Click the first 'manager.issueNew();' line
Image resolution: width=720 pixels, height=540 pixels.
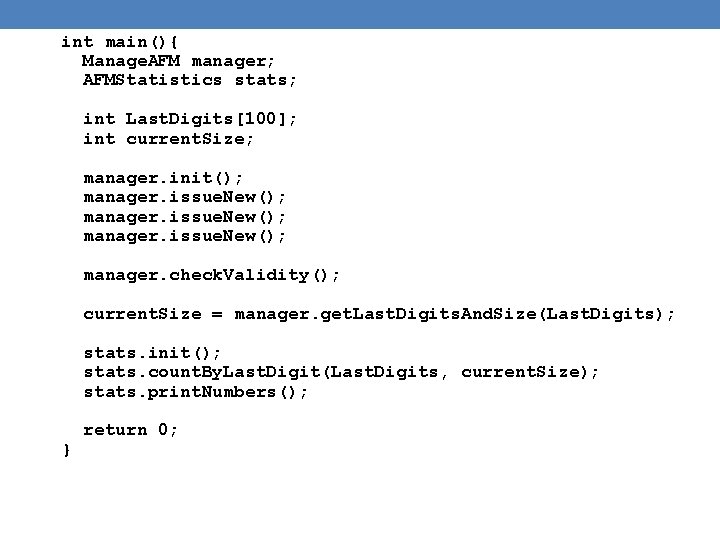tap(185, 197)
